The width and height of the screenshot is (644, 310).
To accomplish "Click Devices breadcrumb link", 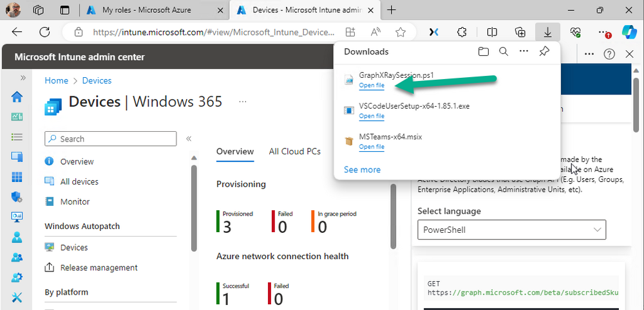I will coord(97,80).
